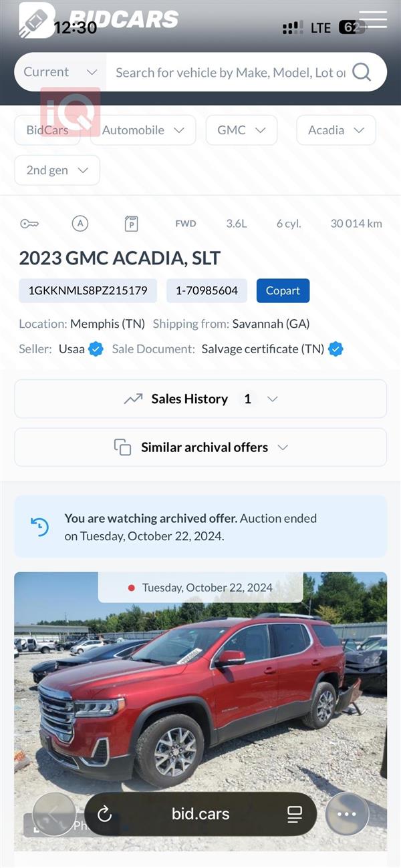Focus the vehicle search input field
This screenshot has height=868, width=401.
[230, 72]
